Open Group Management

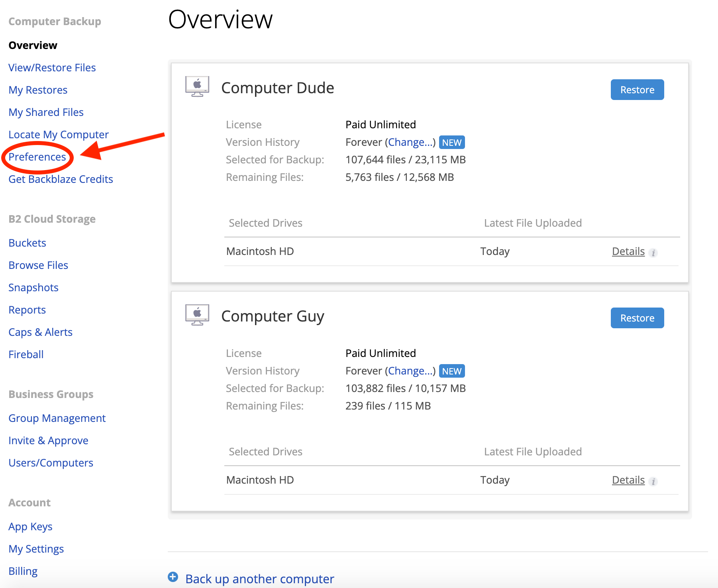tap(57, 418)
